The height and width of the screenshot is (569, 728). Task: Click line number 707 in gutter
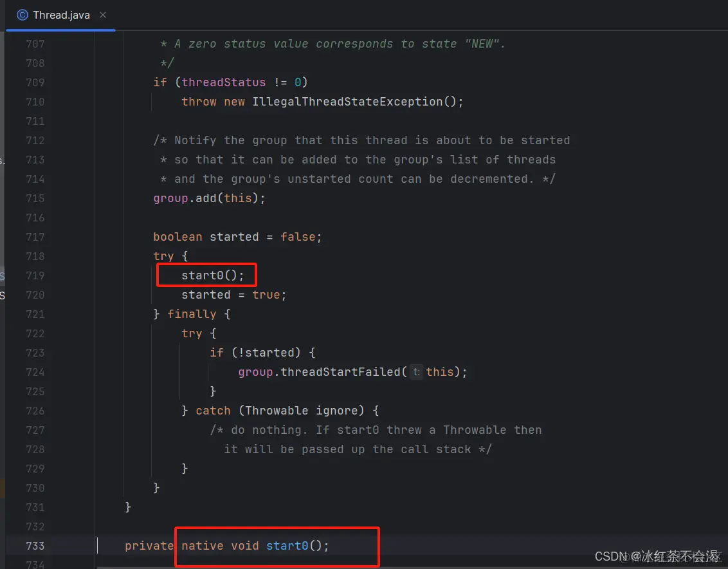[x=35, y=44]
